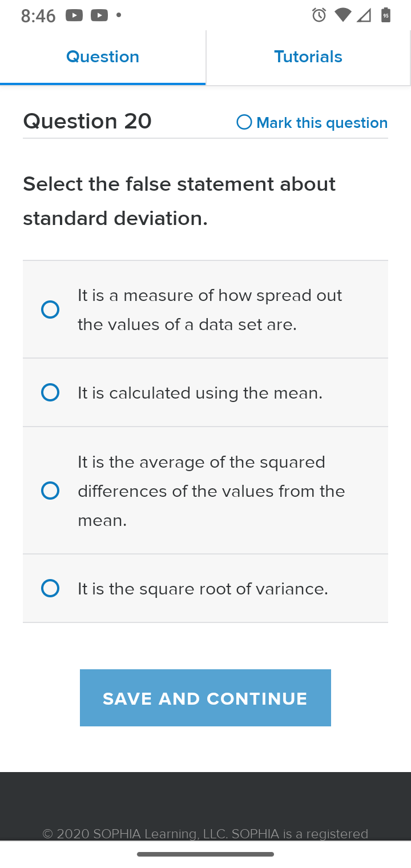Tap the status bar clock showing 8:46
411x868 pixels.
point(38,16)
